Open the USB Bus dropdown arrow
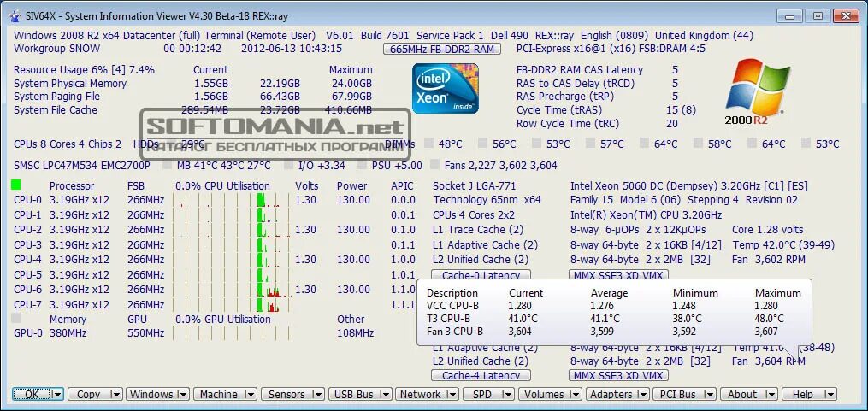This screenshot has width=868, height=411. tap(386, 395)
